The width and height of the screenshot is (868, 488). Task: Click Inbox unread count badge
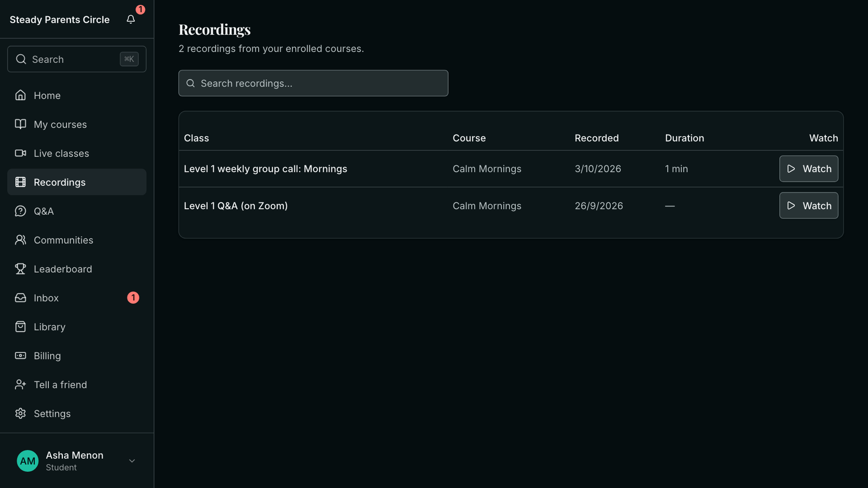133,298
